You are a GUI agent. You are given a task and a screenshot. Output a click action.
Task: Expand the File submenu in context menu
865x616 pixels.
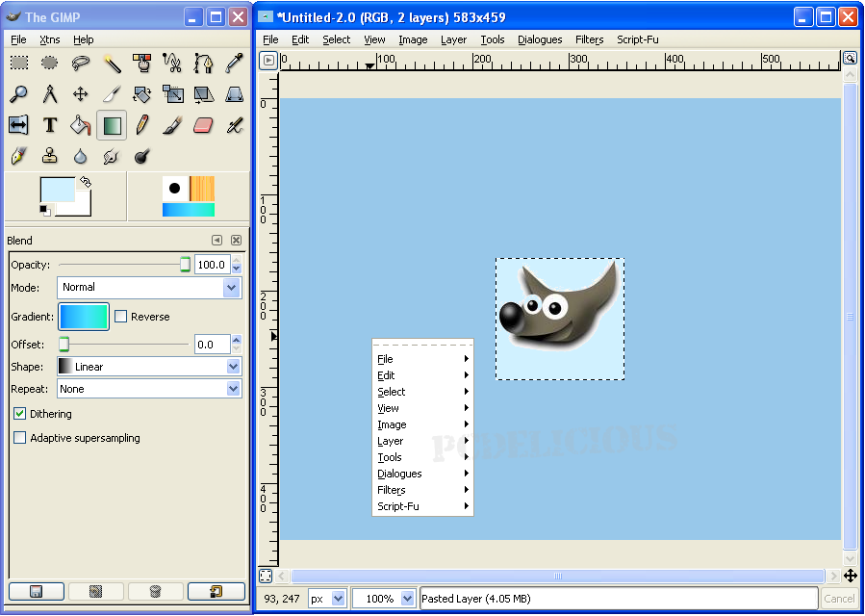pyautogui.click(x=422, y=359)
